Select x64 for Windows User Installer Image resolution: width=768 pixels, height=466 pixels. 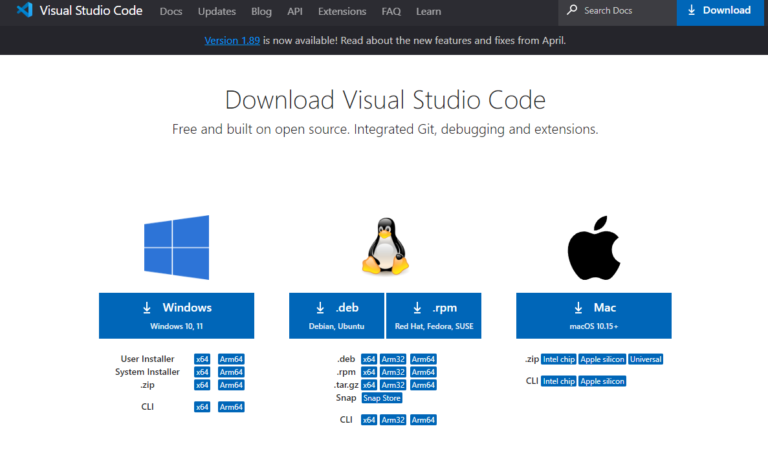(202, 359)
